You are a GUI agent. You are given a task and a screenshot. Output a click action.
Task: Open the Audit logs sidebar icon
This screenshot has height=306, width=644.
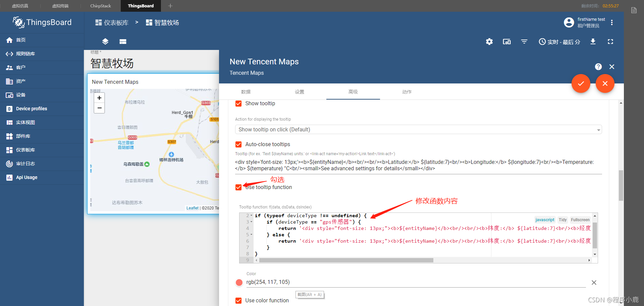pos(9,164)
